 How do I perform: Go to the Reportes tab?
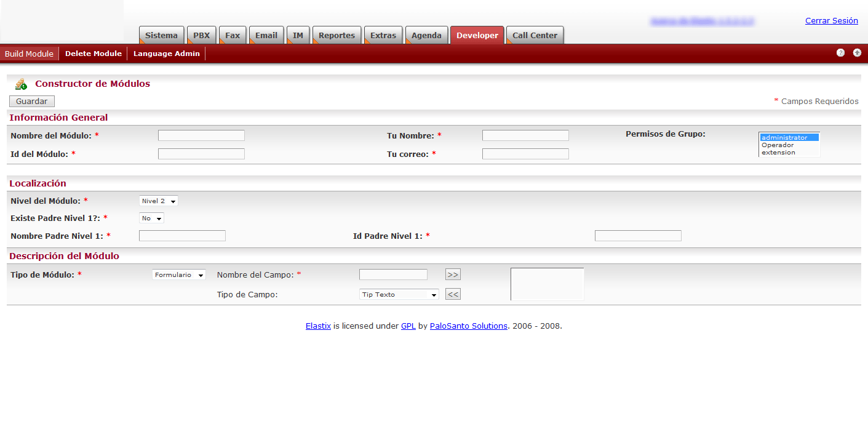(x=336, y=36)
